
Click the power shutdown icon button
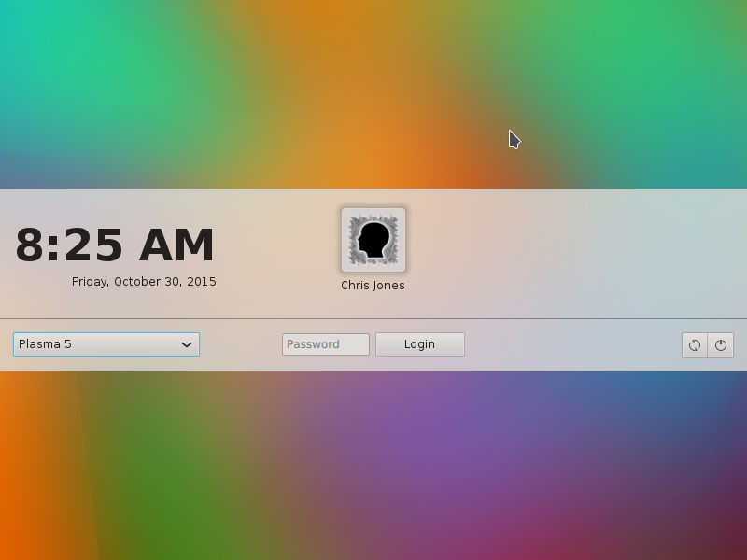coord(720,345)
